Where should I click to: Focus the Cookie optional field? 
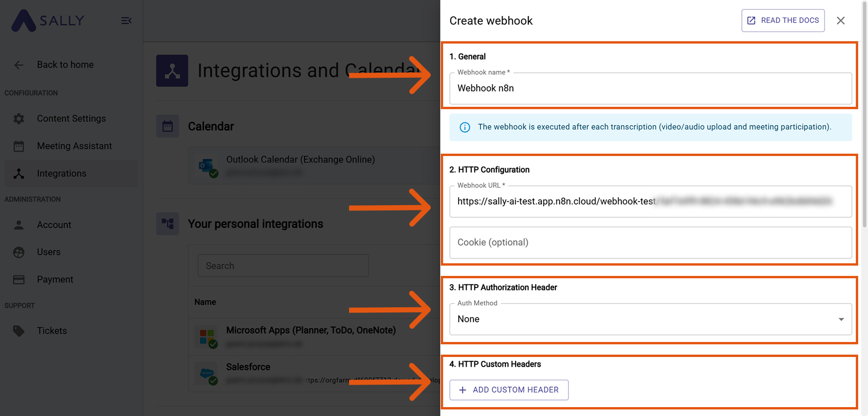tap(650, 243)
